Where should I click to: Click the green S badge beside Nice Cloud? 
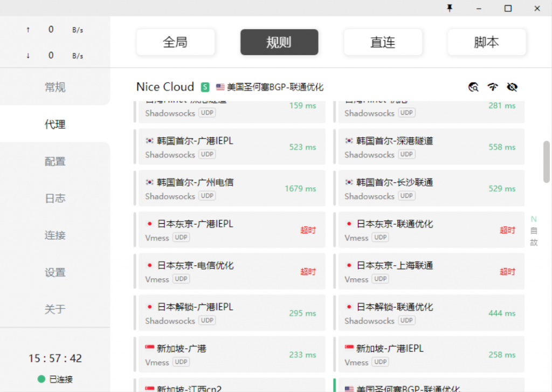[x=205, y=87]
